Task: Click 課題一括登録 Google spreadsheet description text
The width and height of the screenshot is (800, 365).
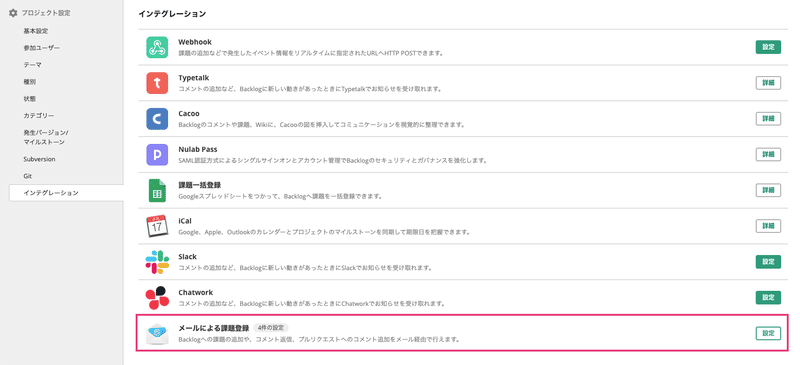Action: pos(280,196)
